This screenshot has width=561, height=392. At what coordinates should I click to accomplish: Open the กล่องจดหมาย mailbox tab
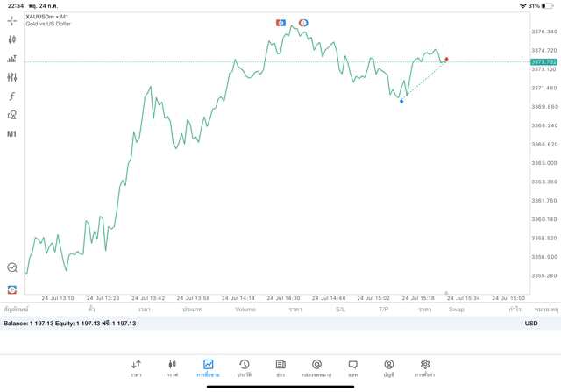tap(316, 367)
